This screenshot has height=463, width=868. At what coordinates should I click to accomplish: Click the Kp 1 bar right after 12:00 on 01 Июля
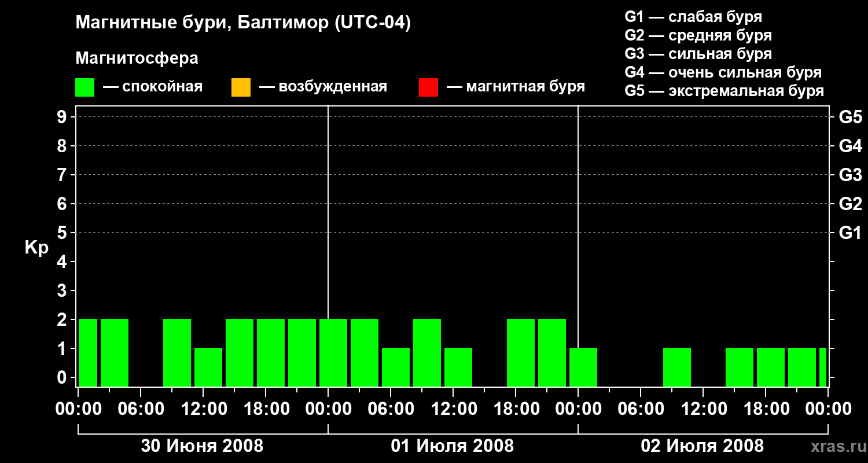458,367
